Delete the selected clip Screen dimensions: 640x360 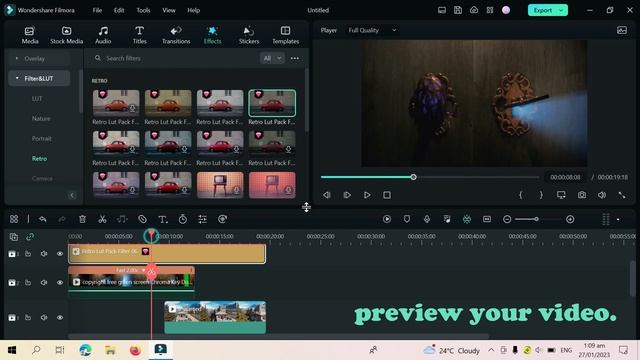click(x=82, y=219)
